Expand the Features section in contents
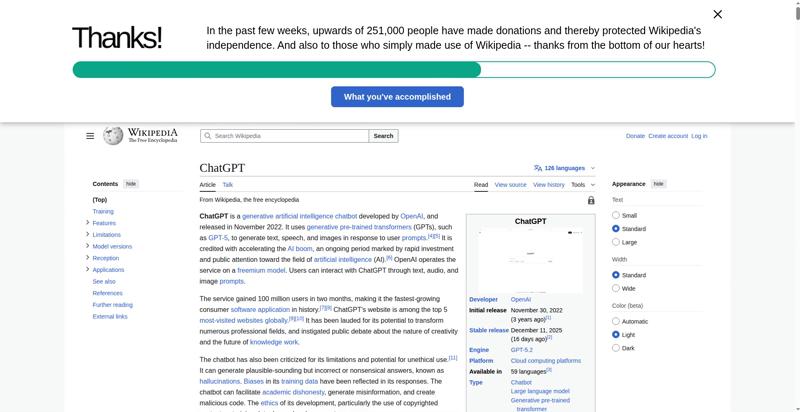 point(88,223)
